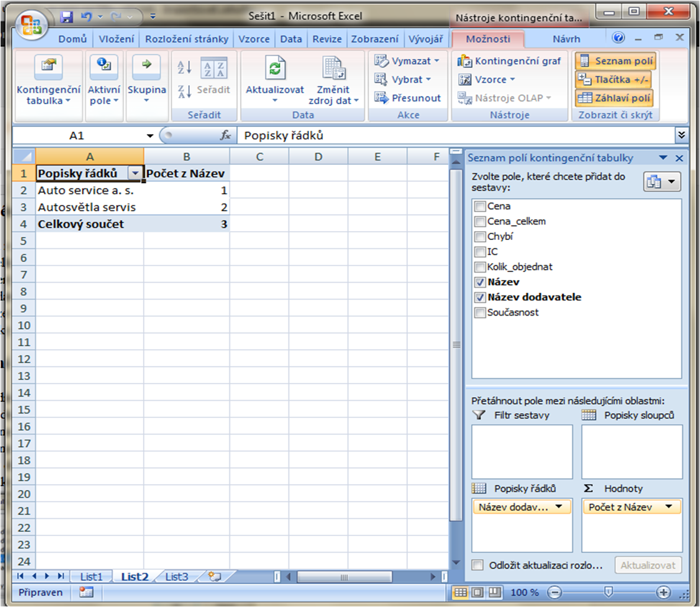
Task: Open the field list pane options arrow
Action: coord(663,158)
